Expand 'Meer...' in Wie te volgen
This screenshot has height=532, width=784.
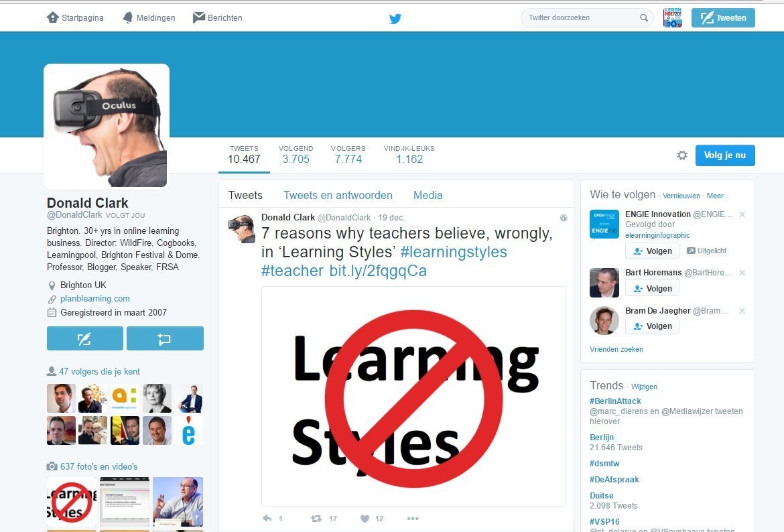click(718, 196)
